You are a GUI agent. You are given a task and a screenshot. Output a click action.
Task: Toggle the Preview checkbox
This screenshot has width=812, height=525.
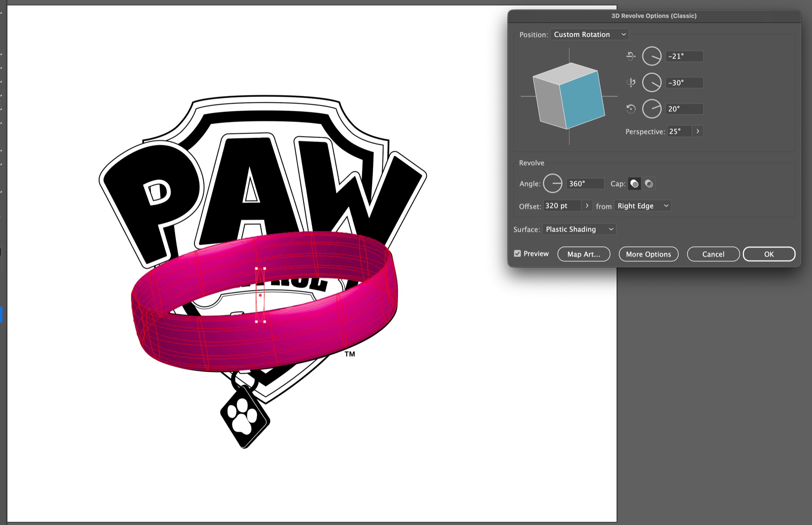point(517,254)
